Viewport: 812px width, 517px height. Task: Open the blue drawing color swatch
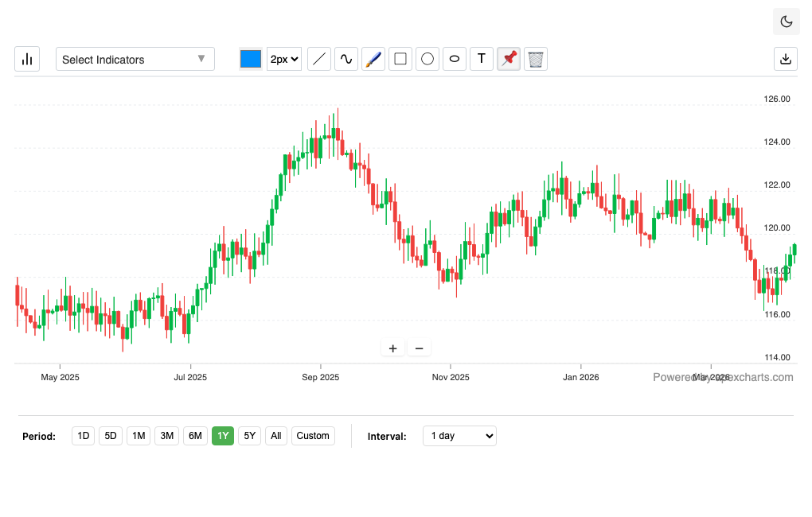(251, 59)
